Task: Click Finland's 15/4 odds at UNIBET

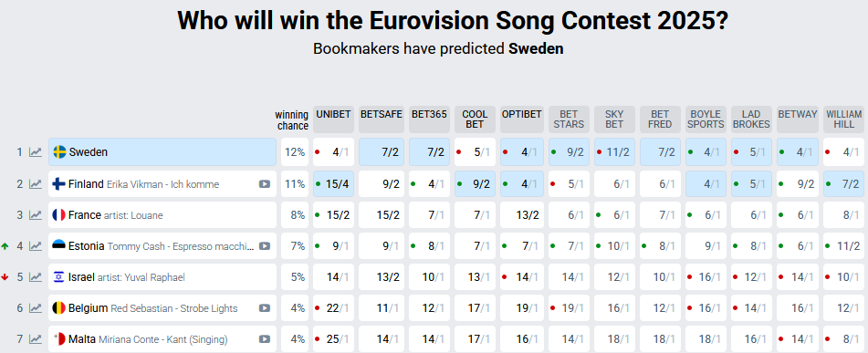Action: point(334,184)
